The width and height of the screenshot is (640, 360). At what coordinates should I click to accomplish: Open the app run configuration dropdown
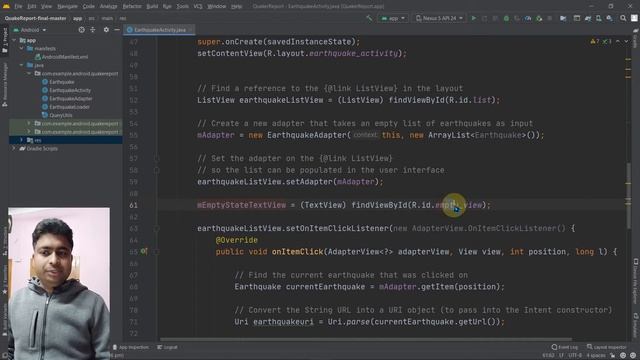(x=393, y=18)
